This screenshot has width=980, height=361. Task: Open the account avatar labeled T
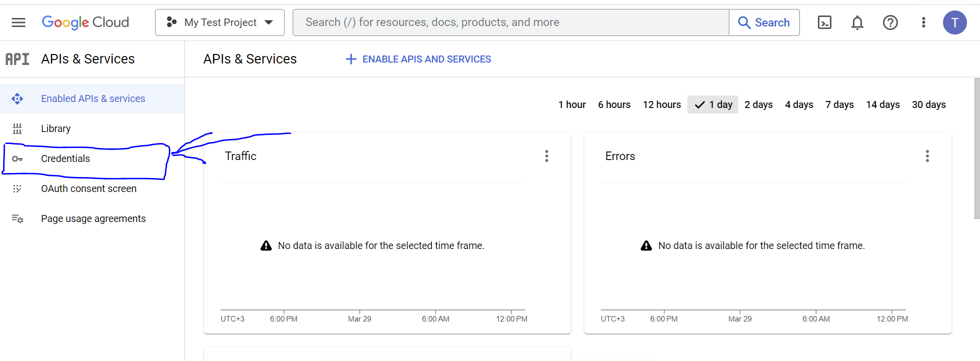[954, 22]
